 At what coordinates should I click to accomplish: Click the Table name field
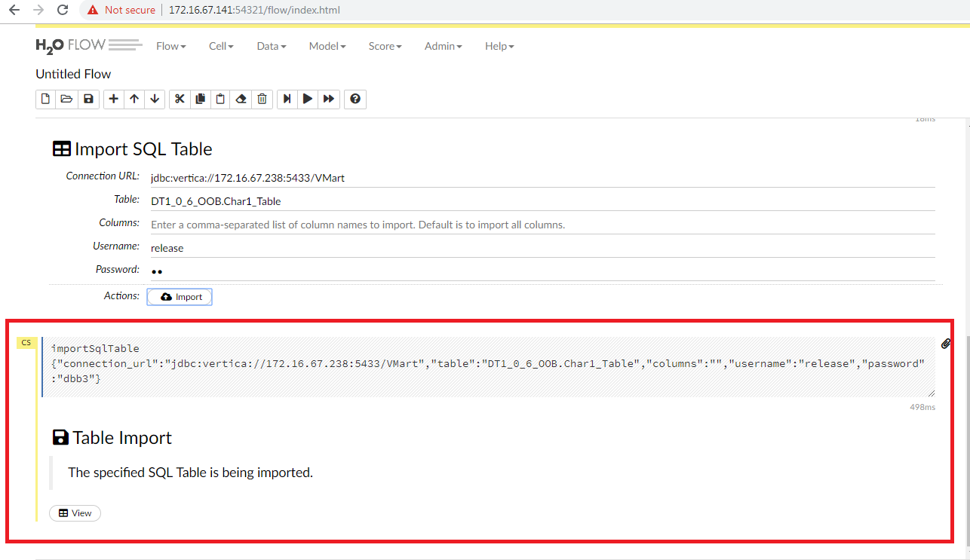(542, 201)
